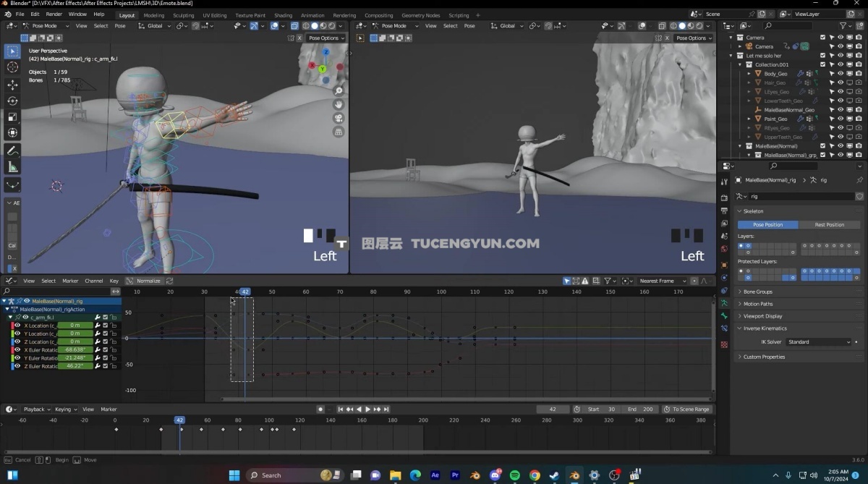
Task: Select the Scale tool in toolbar
Action: tap(12, 117)
